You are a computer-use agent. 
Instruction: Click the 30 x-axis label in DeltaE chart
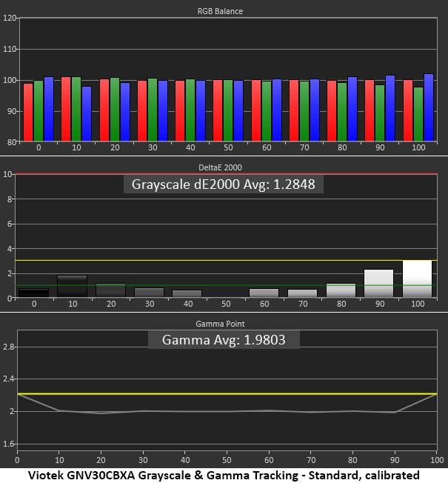(x=150, y=304)
